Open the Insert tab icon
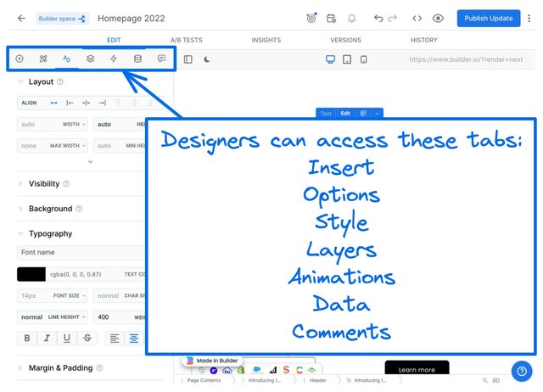This screenshot has height=392, width=543. (20, 59)
